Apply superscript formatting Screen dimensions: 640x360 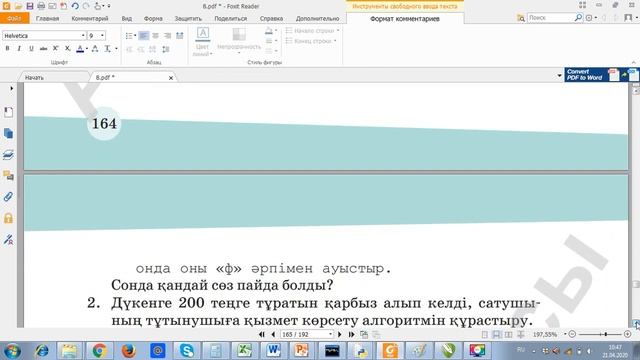point(56,49)
